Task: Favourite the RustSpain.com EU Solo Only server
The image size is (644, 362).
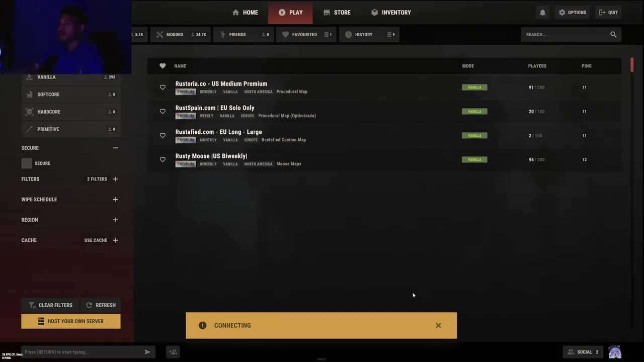Action: (163, 112)
